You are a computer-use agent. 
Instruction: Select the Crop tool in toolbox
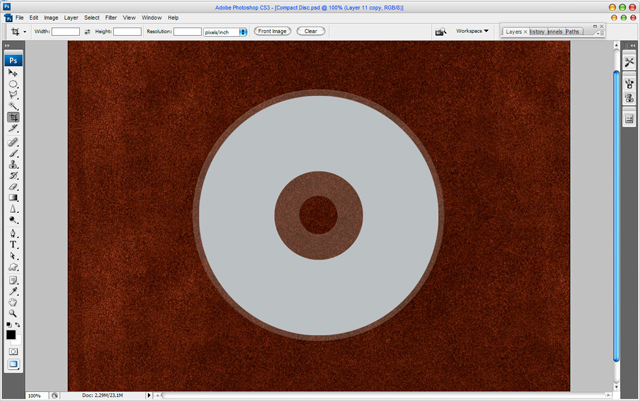click(x=13, y=117)
